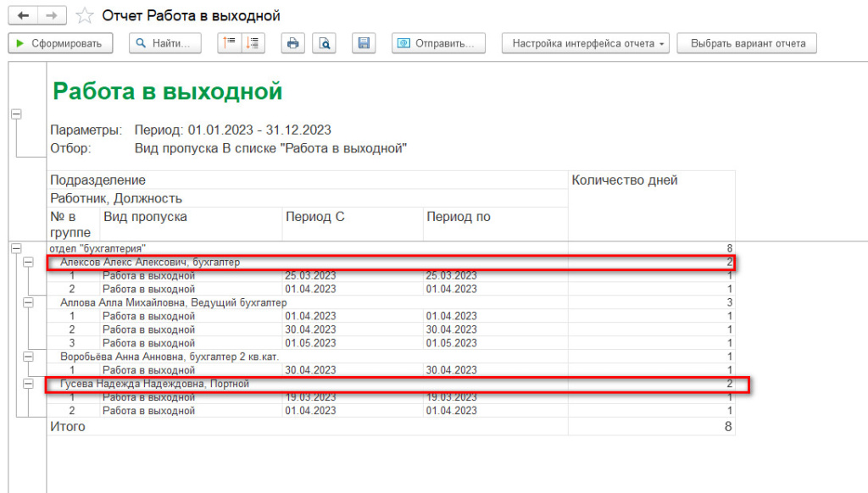Open the Найти search dialog
The image size is (868, 493).
pyautogui.click(x=165, y=43)
